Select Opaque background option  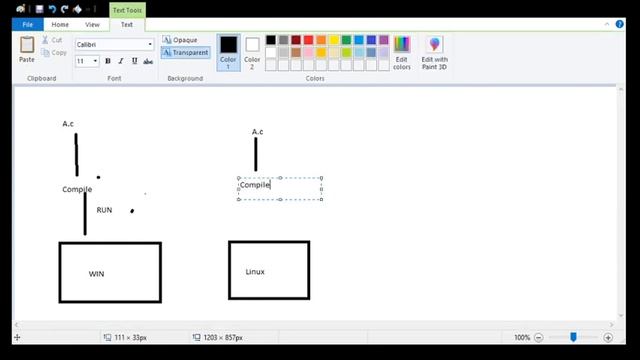click(180, 40)
